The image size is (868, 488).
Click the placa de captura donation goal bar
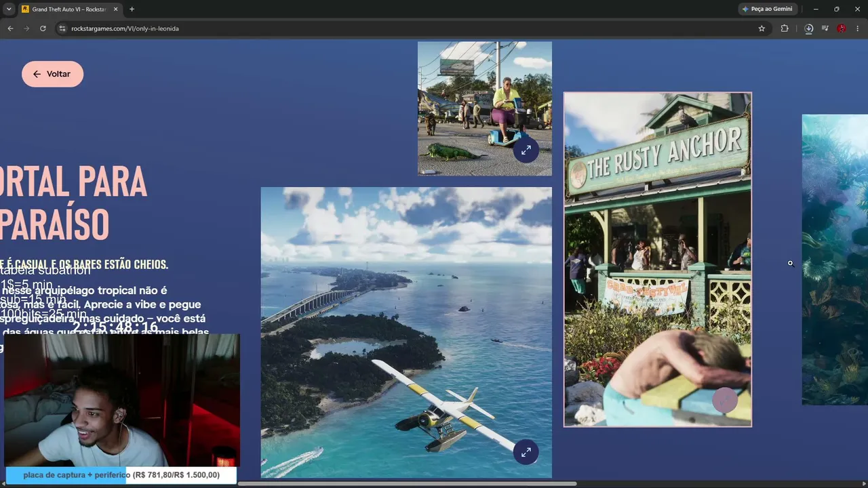pyautogui.click(x=121, y=475)
